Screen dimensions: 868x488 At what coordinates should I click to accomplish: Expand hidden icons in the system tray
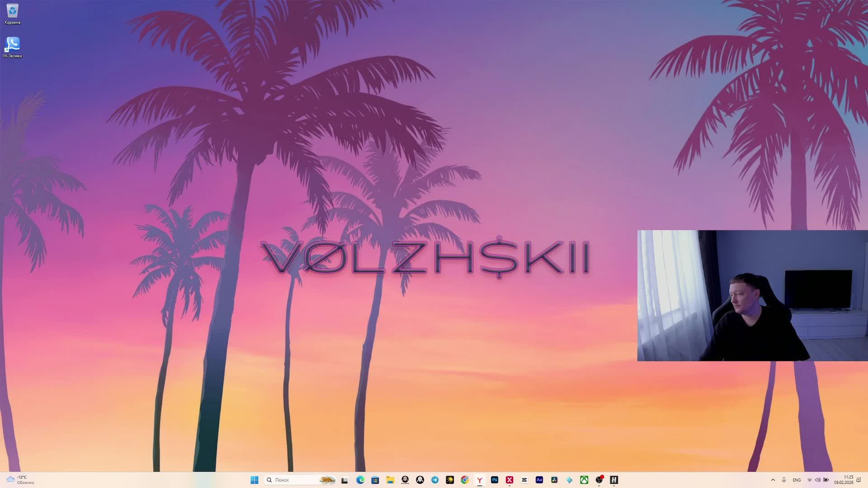point(773,480)
